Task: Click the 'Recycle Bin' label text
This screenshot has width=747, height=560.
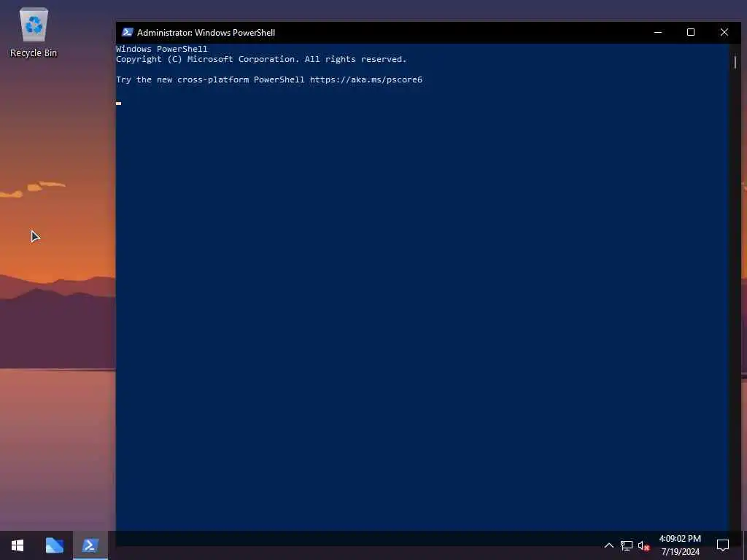Action: (x=34, y=52)
